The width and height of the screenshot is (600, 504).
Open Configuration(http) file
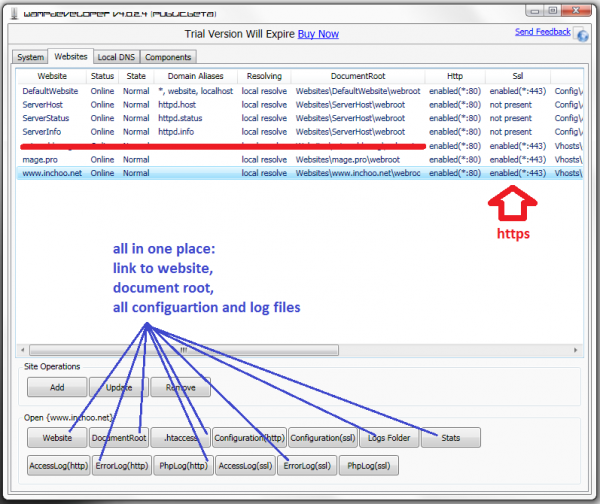[249, 438]
